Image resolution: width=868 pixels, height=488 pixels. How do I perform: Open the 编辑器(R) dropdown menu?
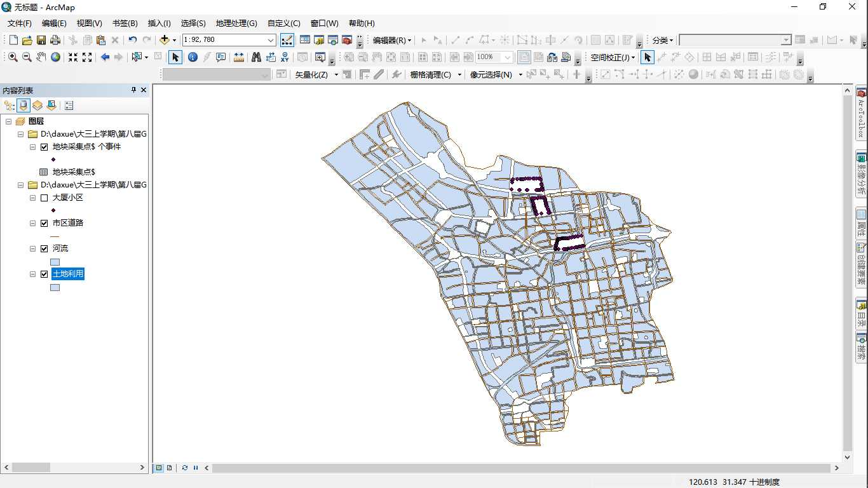point(392,40)
